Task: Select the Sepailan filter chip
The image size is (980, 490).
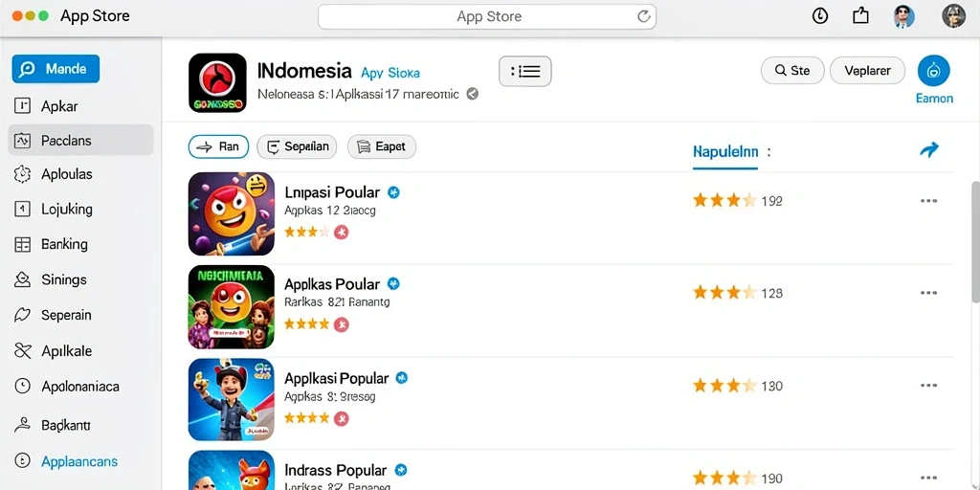Action: click(297, 146)
